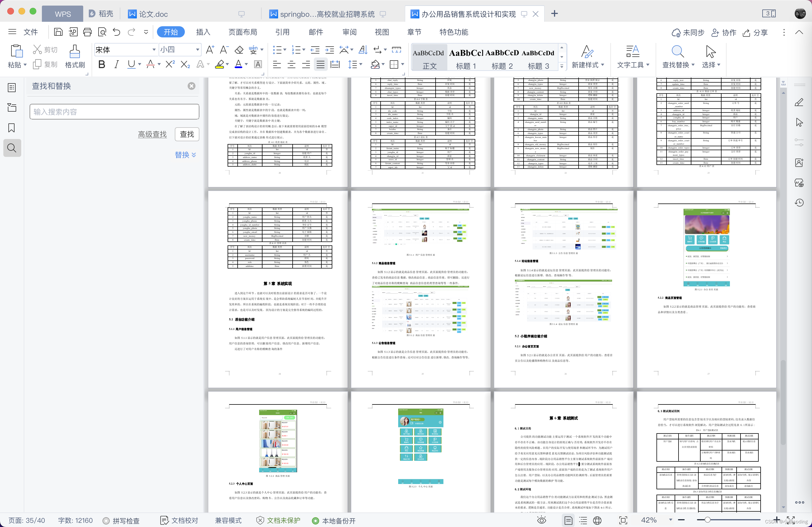812x527 pixels.
Task: Enable underline formatting toggle
Action: [131, 64]
